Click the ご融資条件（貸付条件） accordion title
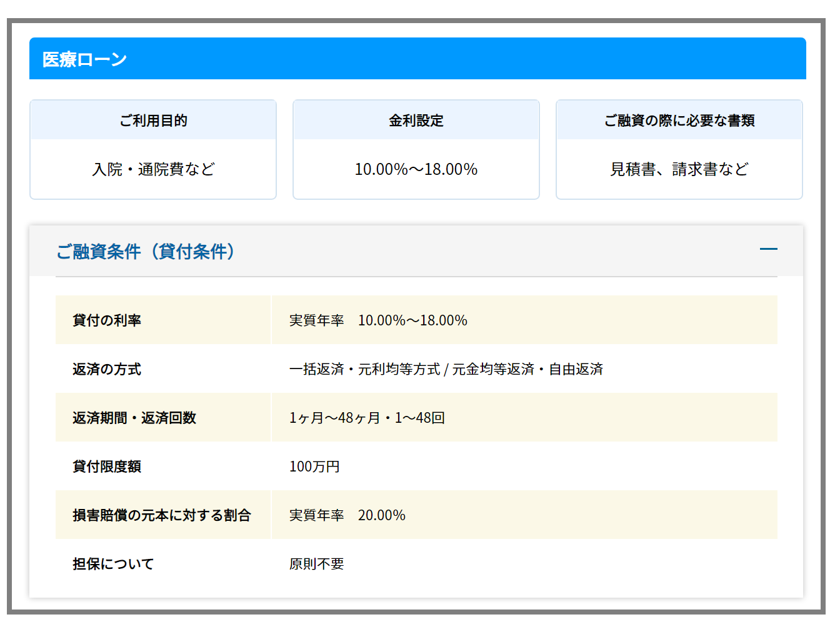The height and width of the screenshot is (632, 840). click(146, 252)
